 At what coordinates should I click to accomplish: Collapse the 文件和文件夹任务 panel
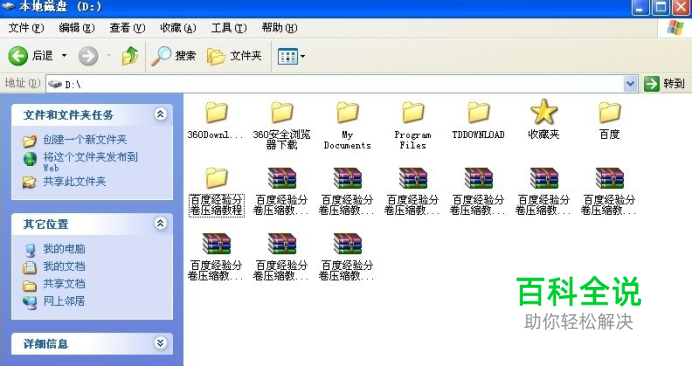click(x=160, y=114)
